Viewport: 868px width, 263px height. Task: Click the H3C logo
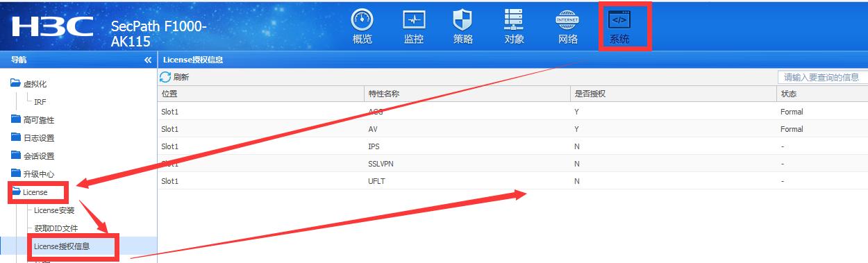coord(52,27)
